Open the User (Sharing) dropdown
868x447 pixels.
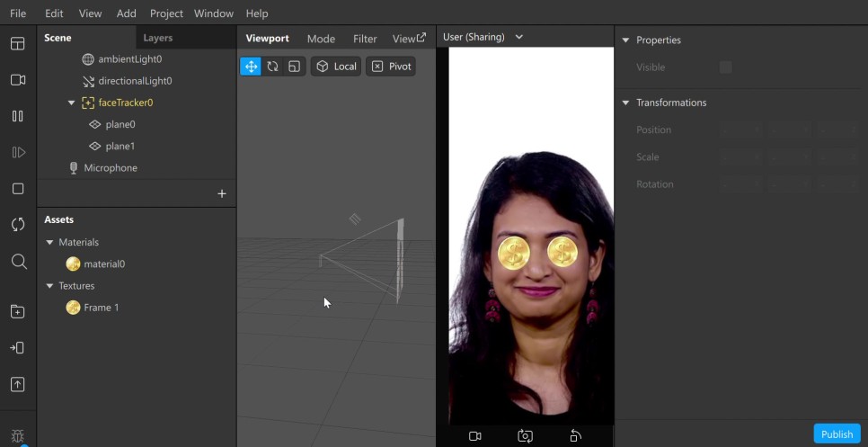click(x=483, y=37)
